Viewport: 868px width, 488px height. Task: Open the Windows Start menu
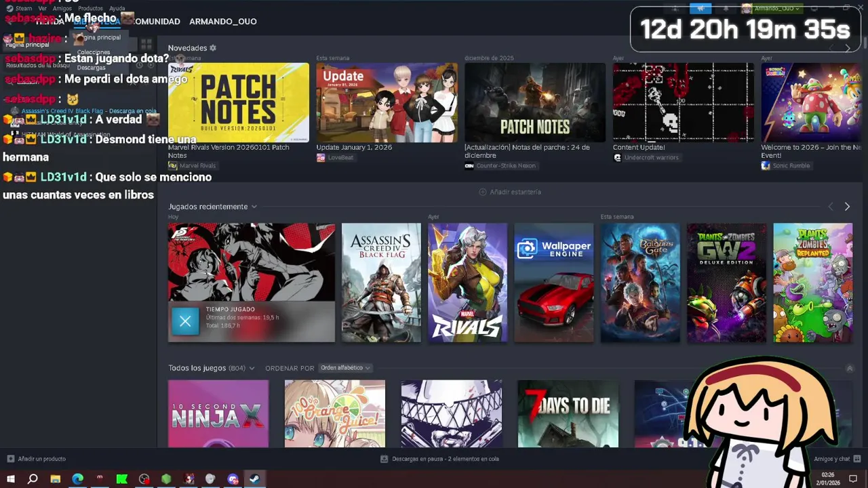point(10,479)
